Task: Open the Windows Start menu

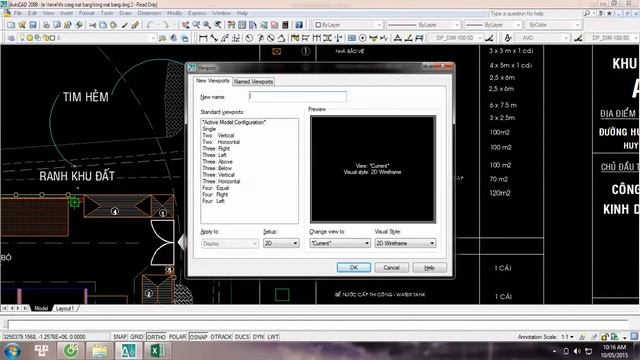Action: click(12, 351)
